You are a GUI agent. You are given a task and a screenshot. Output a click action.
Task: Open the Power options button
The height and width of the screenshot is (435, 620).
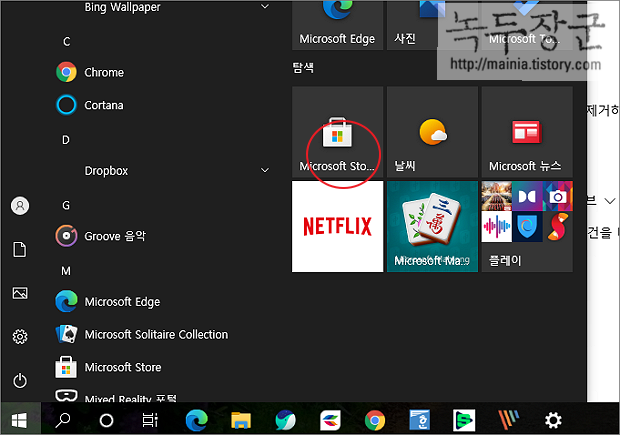point(20,381)
